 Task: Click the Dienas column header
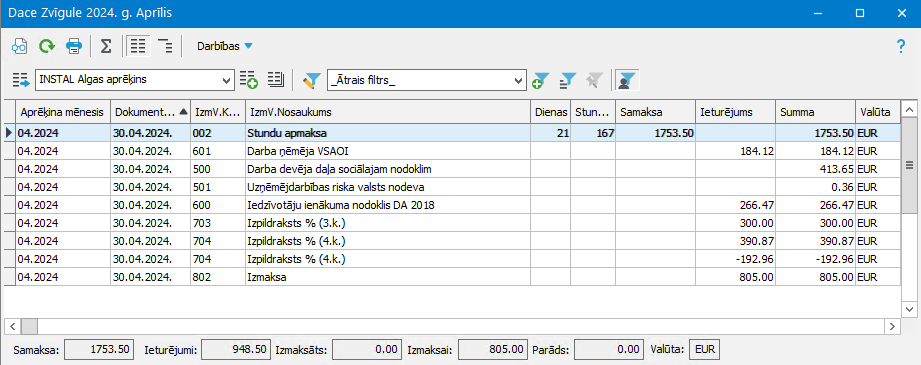(551, 112)
